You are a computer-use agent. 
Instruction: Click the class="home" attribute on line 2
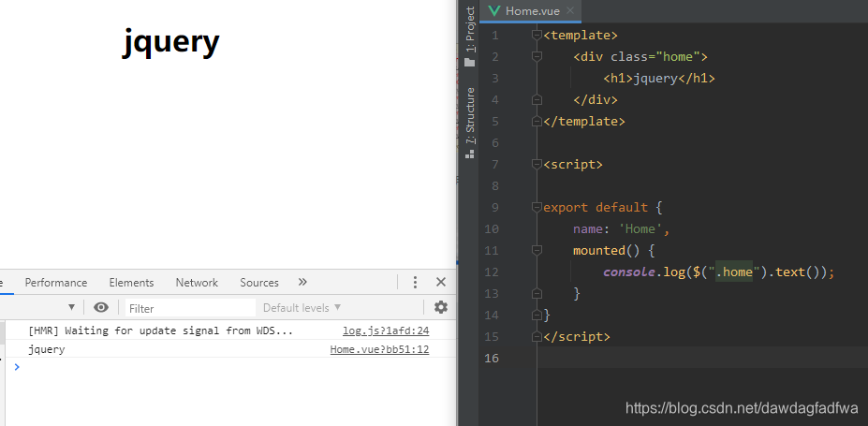tap(656, 57)
